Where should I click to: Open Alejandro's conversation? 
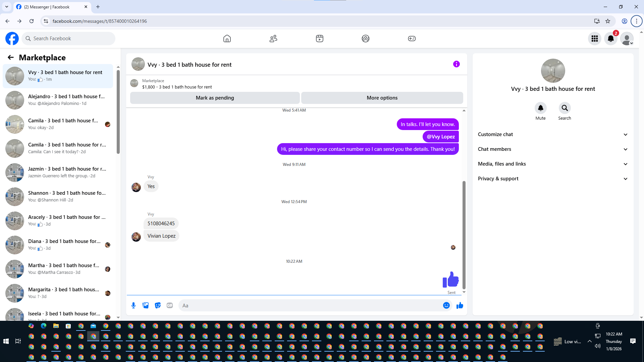58,100
